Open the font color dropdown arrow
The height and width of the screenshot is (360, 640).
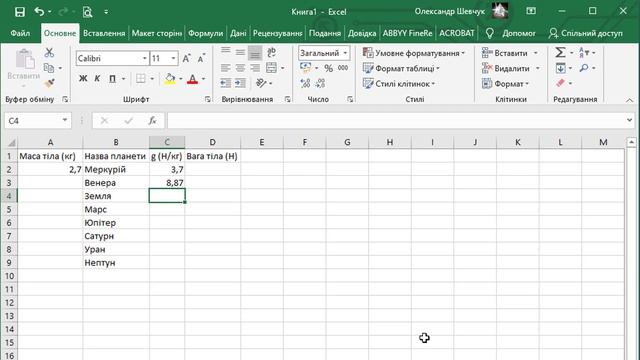pos(203,78)
